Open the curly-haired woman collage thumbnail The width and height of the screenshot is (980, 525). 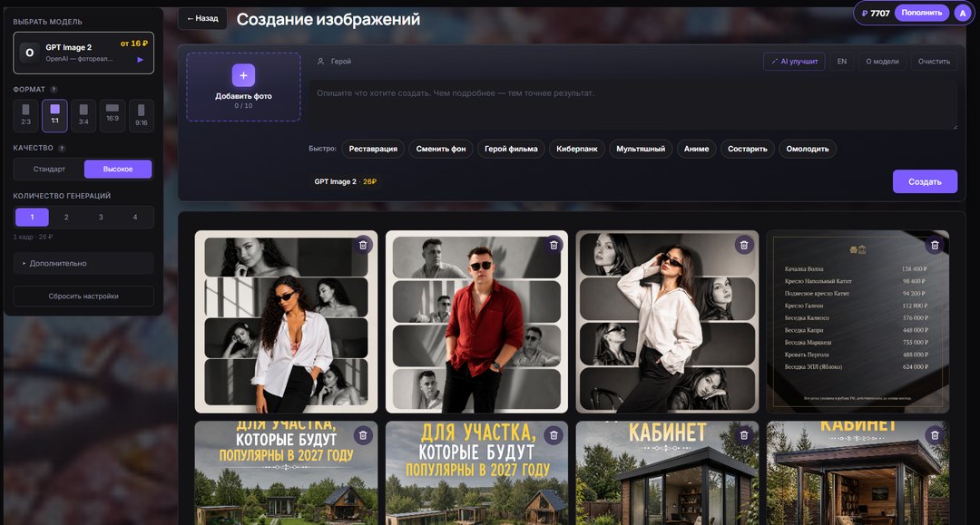click(x=286, y=322)
